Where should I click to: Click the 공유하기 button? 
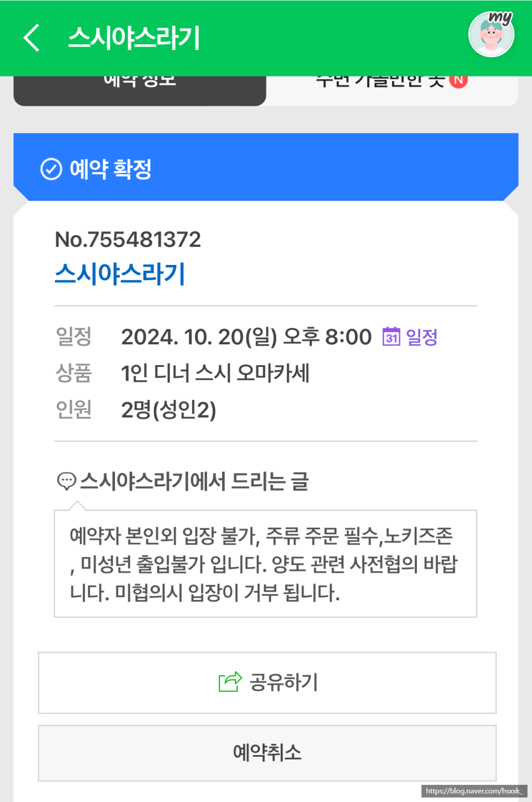click(x=267, y=682)
